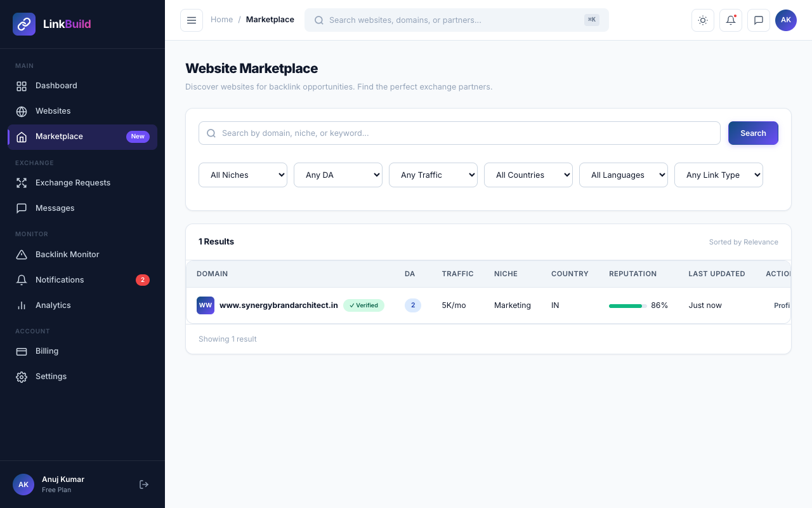Click the Marketing niche cell

(x=513, y=305)
